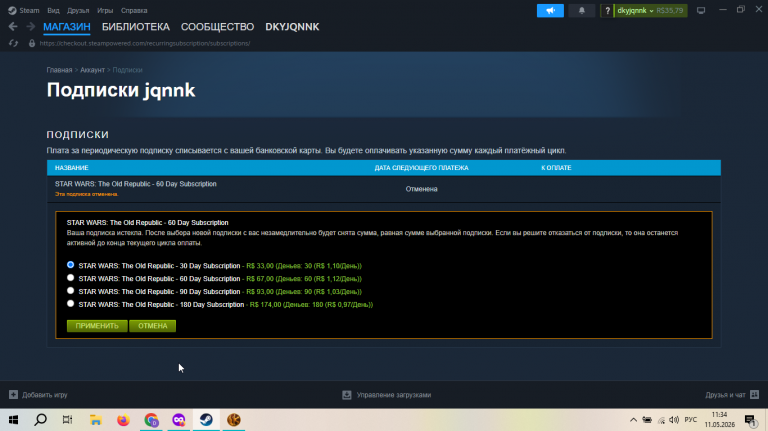Click the НАЗВАНИЕ column header
The image size is (768, 431).
coord(72,168)
